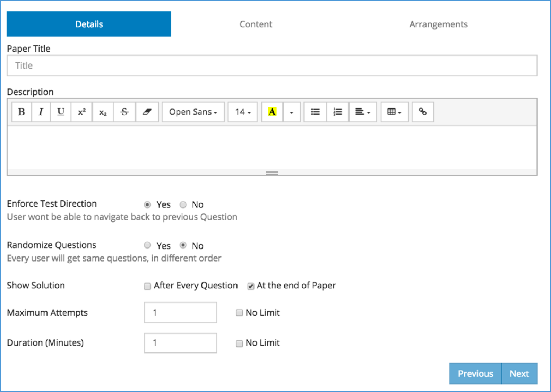Enable No Limit for Maximum Attempts
This screenshot has width=551, height=392.
[239, 313]
